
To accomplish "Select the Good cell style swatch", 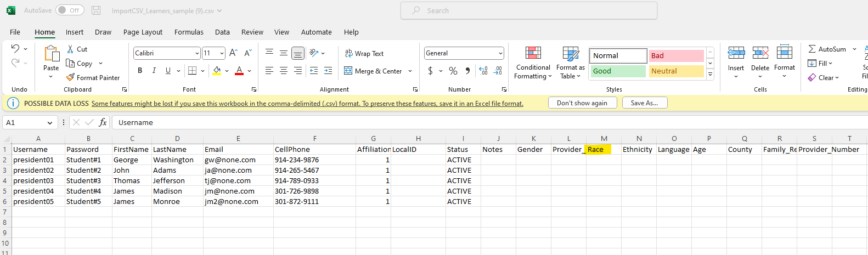I will point(618,71).
